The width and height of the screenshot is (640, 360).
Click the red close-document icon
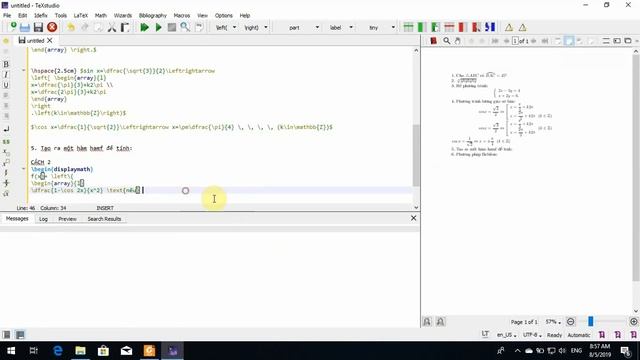tap(52, 27)
